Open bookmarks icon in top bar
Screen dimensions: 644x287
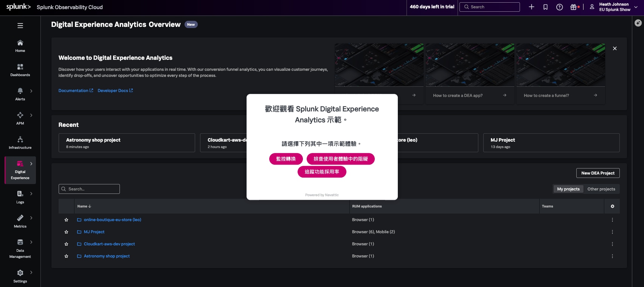click(x=545, y=7)
